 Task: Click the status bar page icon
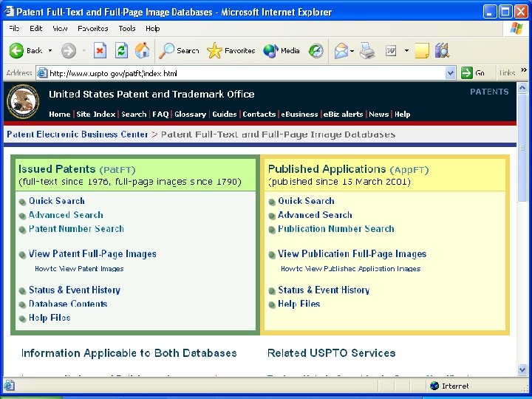9,386
